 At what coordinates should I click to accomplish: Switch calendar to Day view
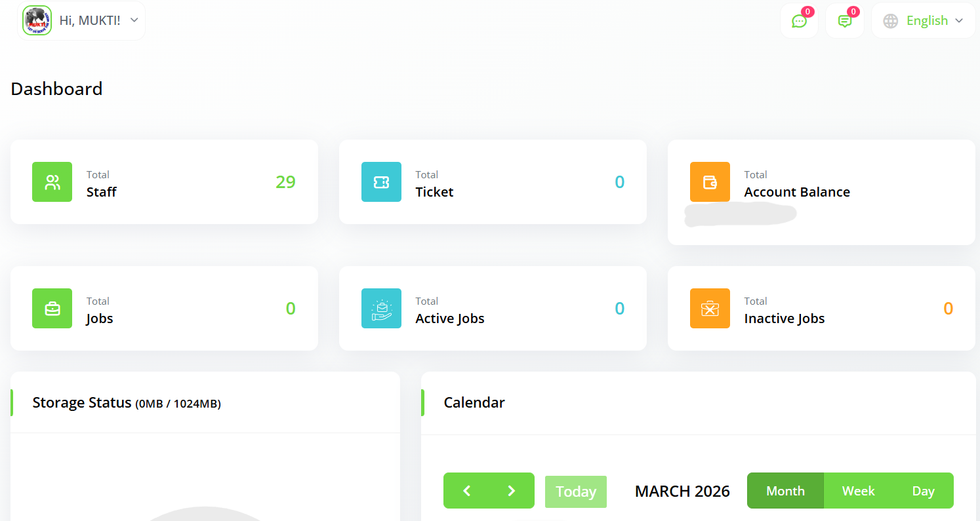(923, 491)
